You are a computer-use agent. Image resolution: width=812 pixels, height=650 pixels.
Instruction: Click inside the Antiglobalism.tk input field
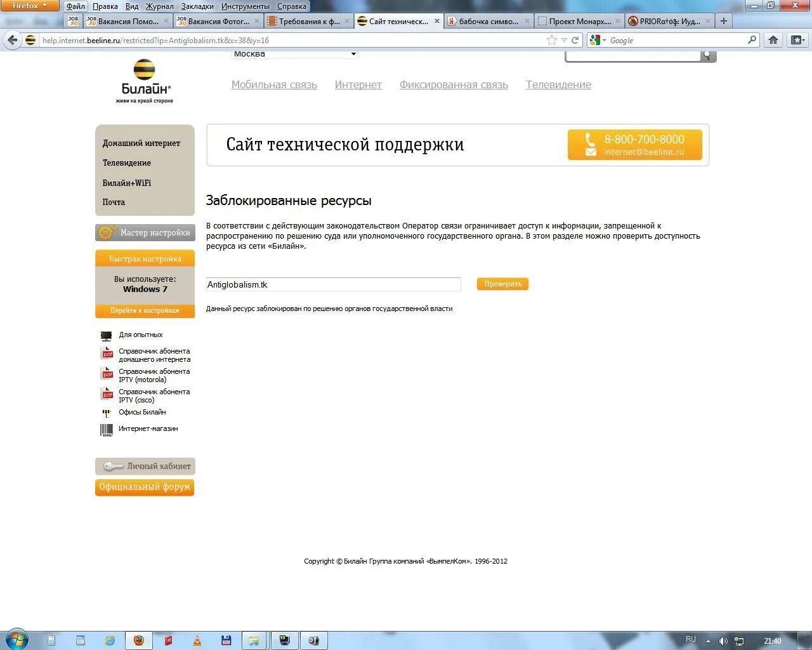point(333,284)
